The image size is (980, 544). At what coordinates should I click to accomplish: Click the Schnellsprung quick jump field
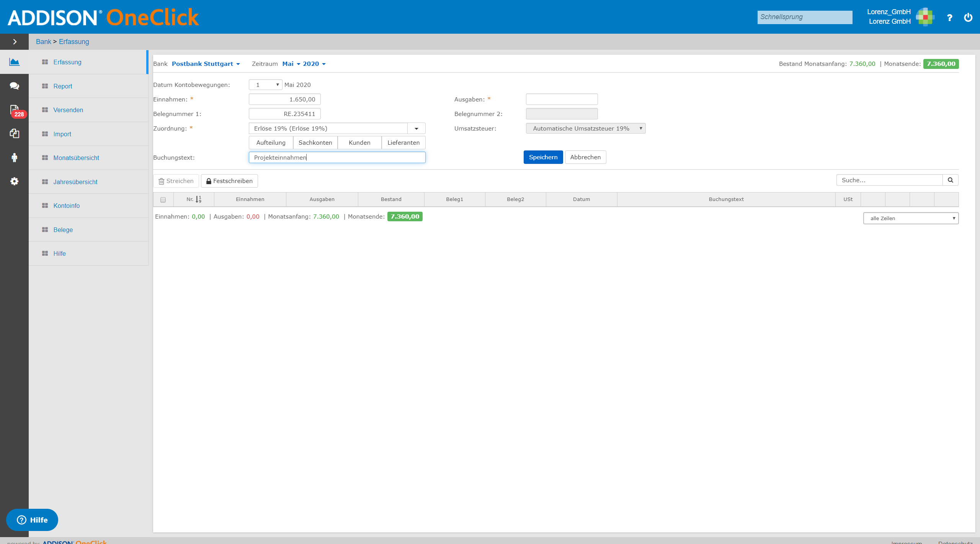coord(805,17)
